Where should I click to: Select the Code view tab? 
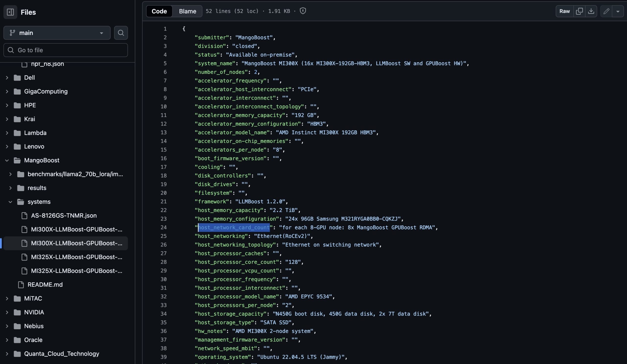(159, 11)
